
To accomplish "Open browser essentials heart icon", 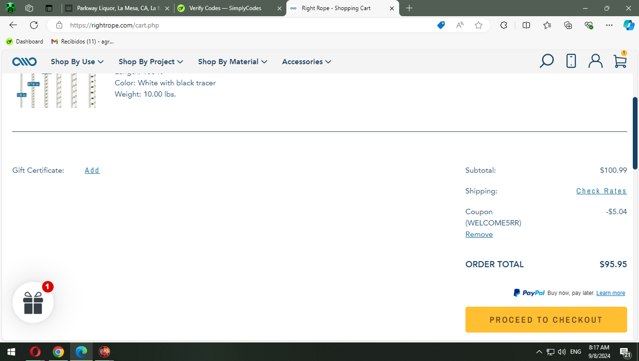I will pos(588,25).
